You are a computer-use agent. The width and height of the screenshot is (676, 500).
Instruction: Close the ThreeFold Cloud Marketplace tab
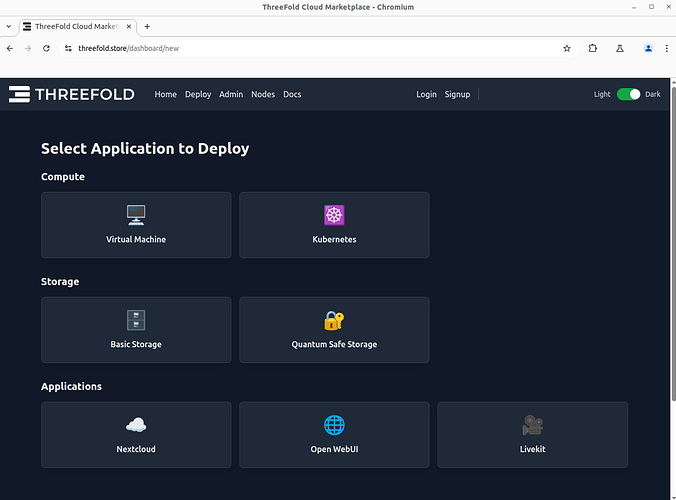128,26
